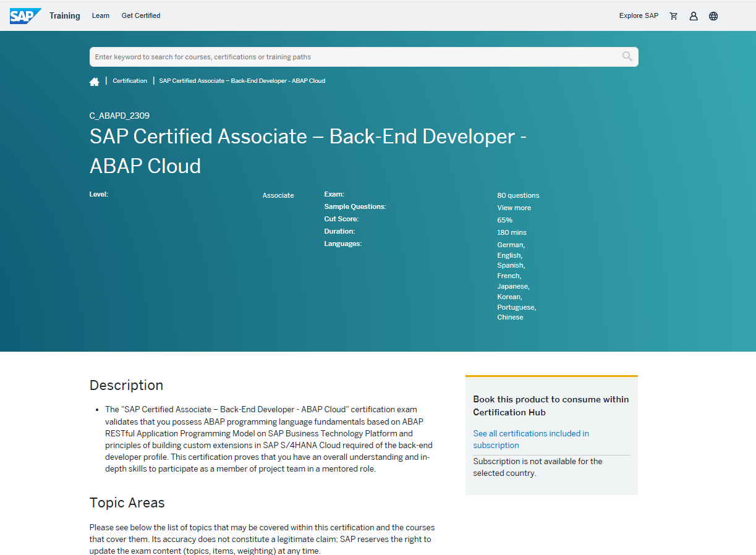Open View more sample questions
756x555 pixels.
coord(514,207)
